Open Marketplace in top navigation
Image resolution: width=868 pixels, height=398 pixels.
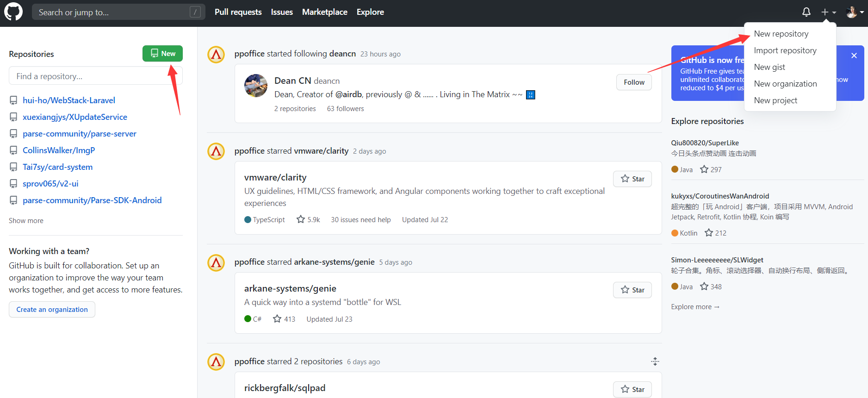325,12
